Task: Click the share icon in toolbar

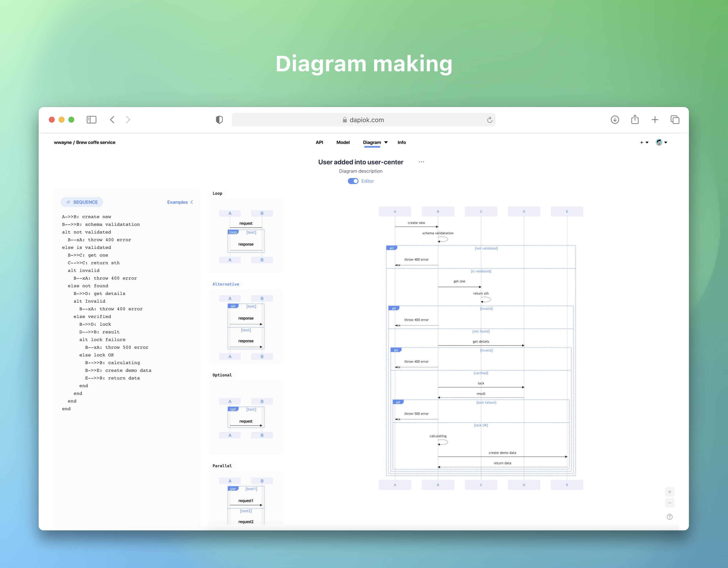Action: 635,120
